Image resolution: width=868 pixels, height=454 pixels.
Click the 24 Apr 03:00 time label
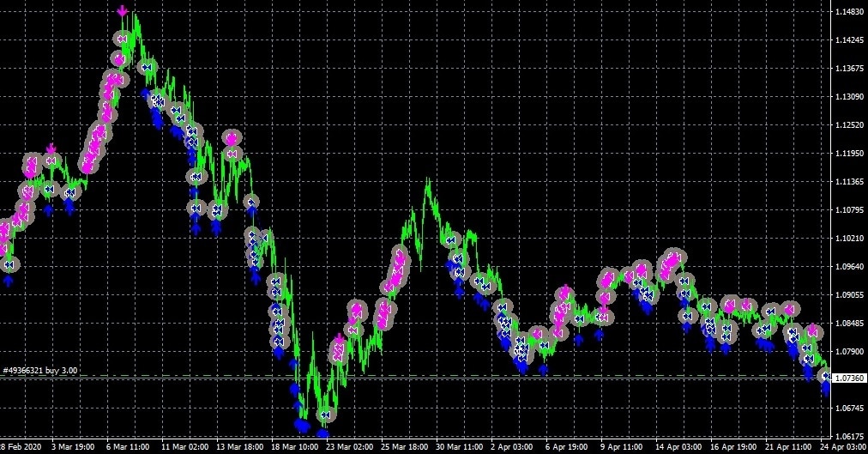pyautogui.click(x=843, y=446)
